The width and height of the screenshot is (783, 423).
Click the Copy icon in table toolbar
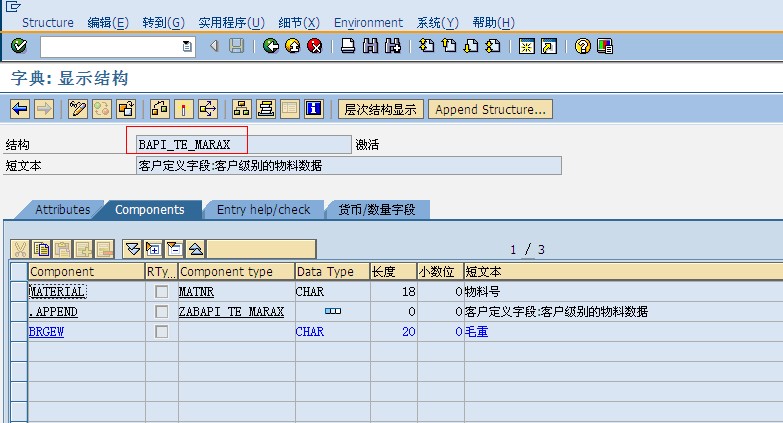tap(41, 249)
